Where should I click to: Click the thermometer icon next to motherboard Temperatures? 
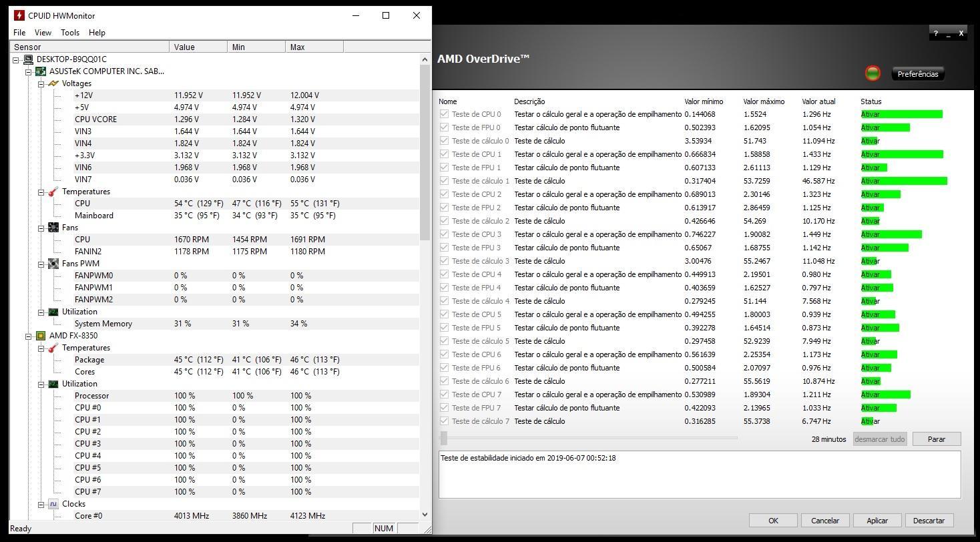tap(53, 192)
